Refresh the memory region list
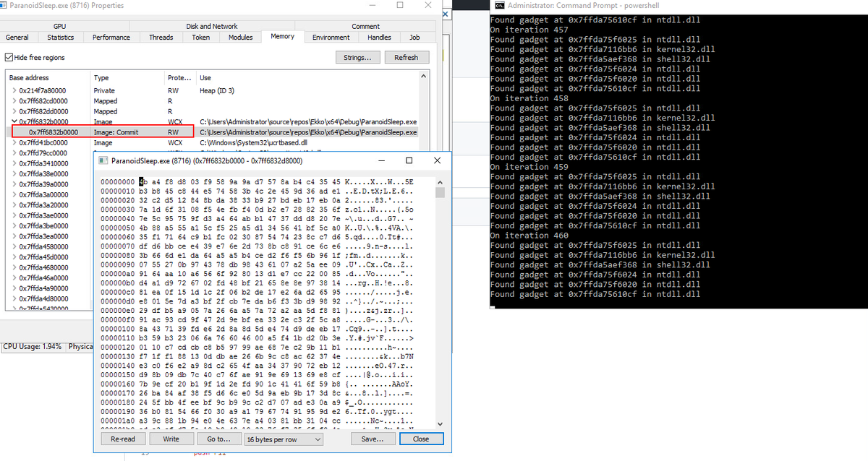 [406, 57]
